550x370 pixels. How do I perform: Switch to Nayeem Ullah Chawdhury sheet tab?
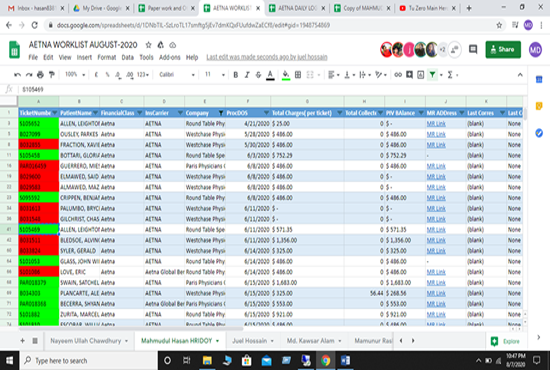89,341
